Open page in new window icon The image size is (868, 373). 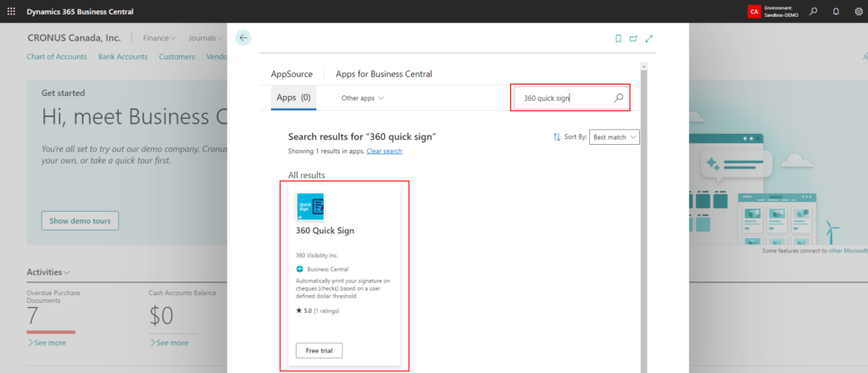[x=634, y=39]
